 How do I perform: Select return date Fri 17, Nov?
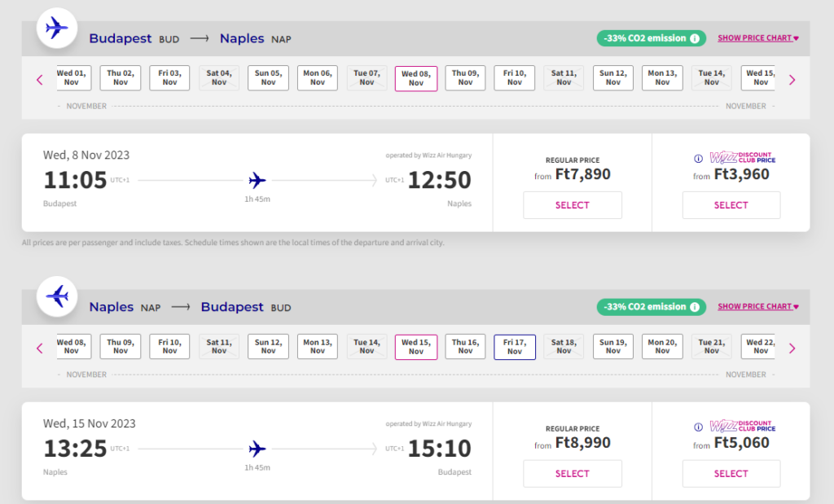515,347
